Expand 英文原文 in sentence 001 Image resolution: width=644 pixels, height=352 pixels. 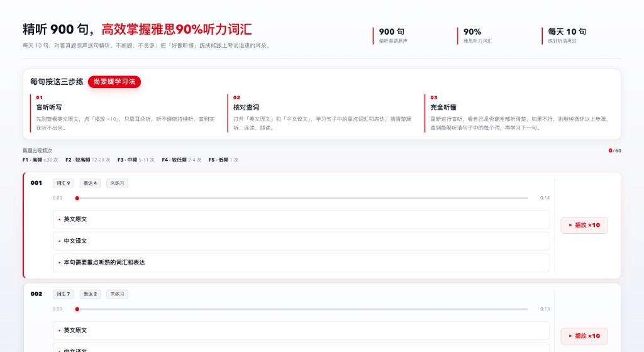coord(301,219)
